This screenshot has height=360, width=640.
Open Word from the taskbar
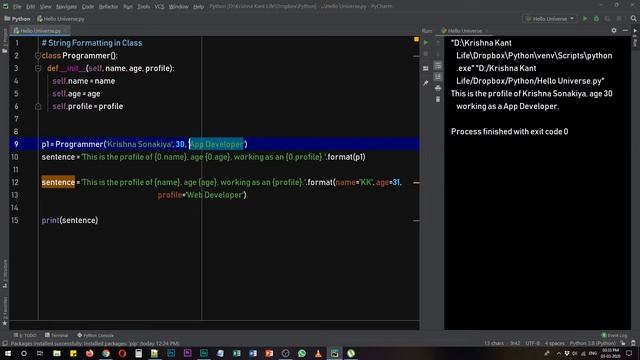point(253,353)
